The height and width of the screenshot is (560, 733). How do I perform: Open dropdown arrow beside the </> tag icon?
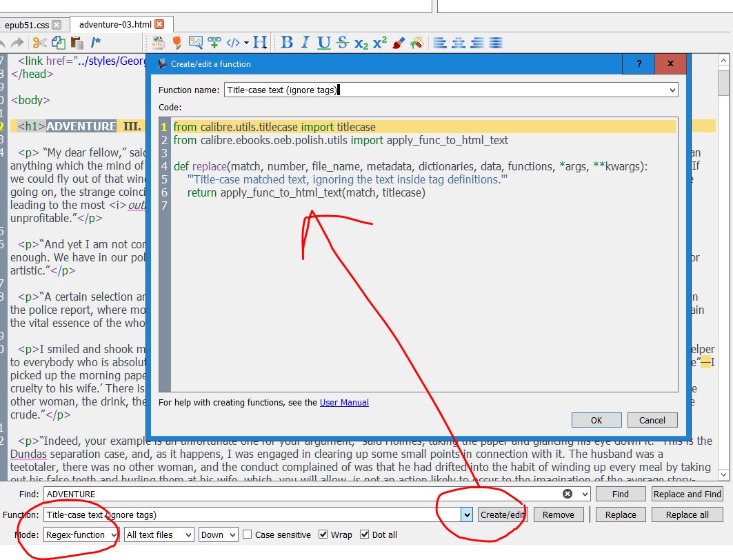click(246, 43)
